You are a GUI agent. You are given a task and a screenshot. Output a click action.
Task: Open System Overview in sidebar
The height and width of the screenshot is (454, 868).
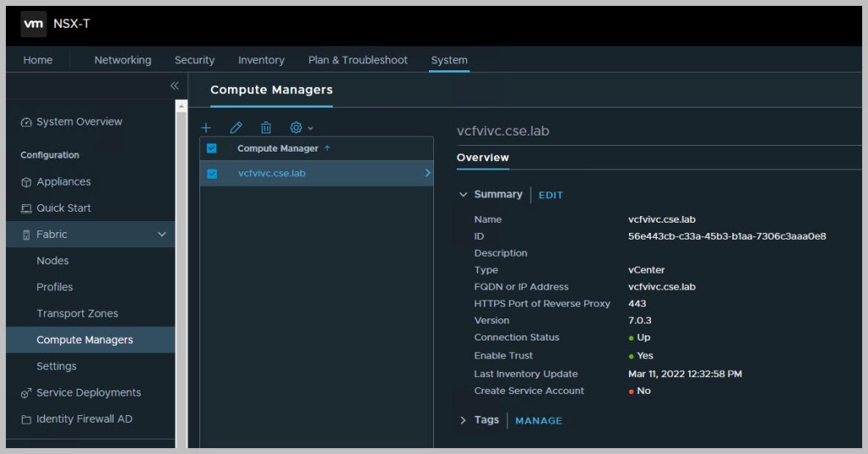point(79,122)
